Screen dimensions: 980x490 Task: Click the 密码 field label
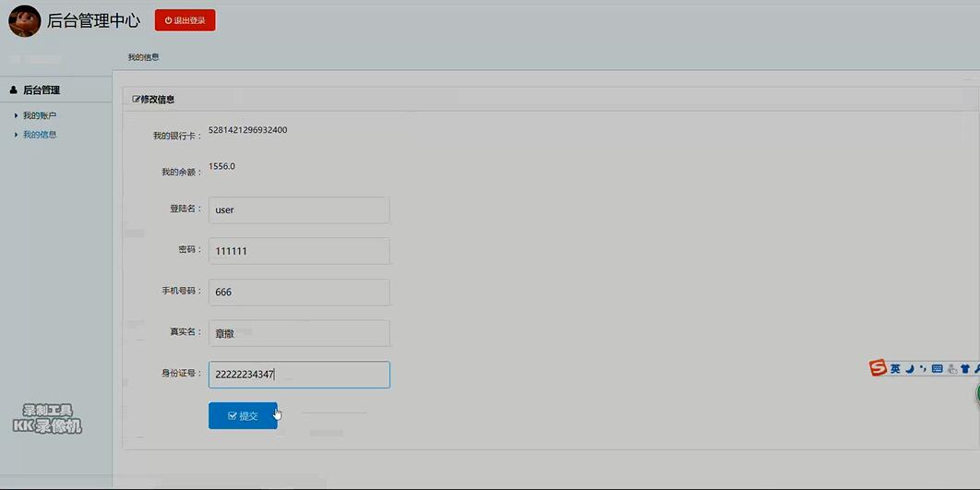pyautogui.click(x=190, y=249)
